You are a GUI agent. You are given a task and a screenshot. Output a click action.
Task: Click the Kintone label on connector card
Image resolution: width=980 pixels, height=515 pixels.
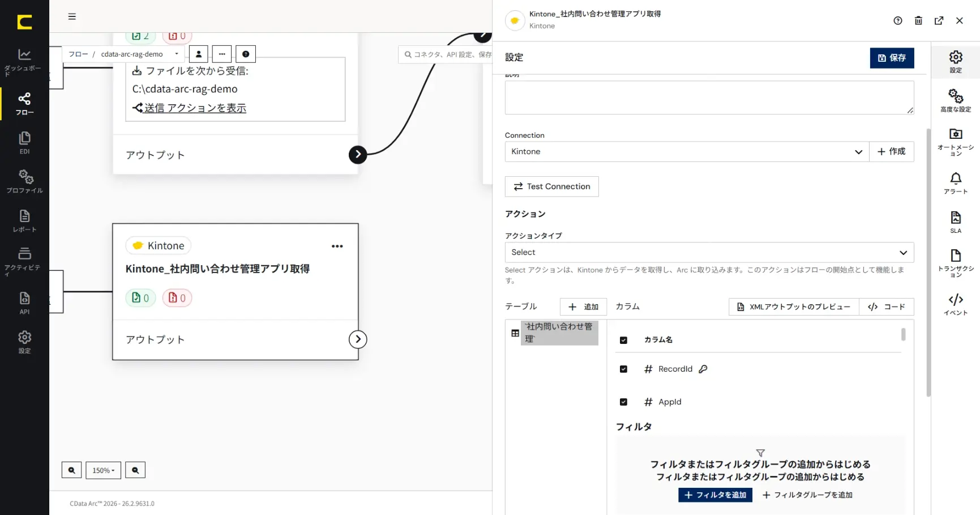(x=159, y=246)
